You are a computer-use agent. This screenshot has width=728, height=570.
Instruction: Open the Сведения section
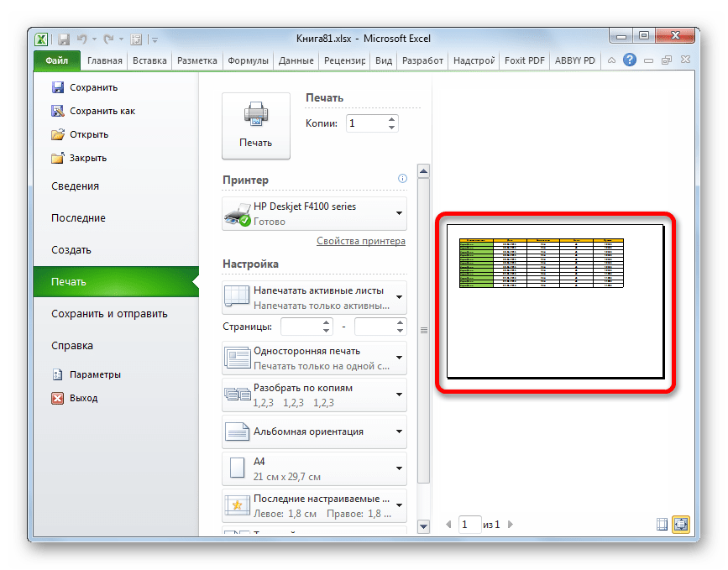[x=76, y=186]
